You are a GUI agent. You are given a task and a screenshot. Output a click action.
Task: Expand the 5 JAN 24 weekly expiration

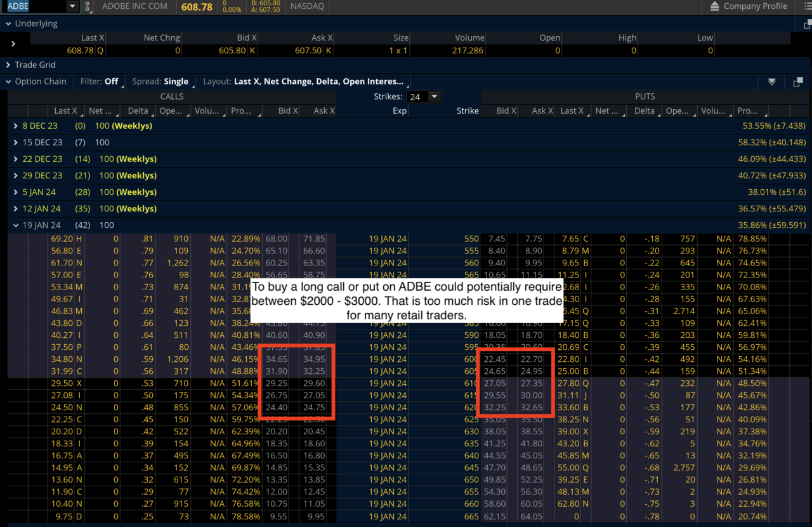(x=16, y=192)
